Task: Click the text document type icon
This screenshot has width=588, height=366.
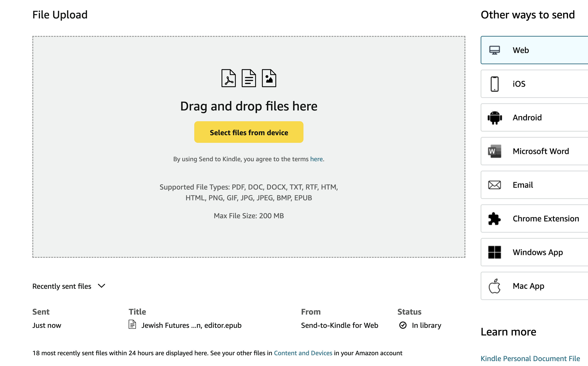Action: (x=249, y=78)
